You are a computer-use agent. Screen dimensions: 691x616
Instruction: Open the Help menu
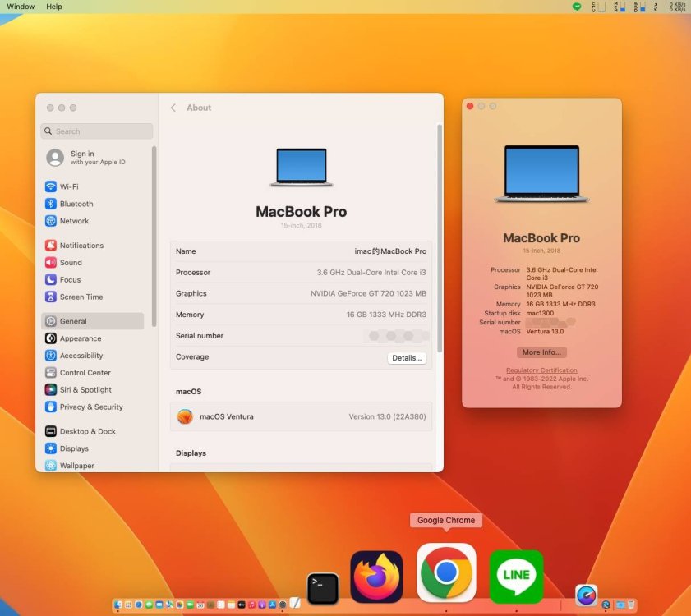pos(54,7)
